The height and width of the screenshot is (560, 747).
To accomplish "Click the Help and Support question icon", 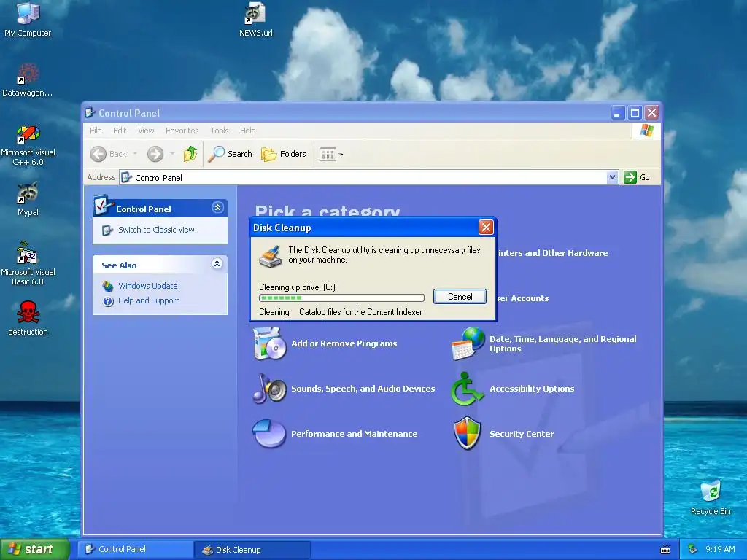I will [x=108, y=301].
